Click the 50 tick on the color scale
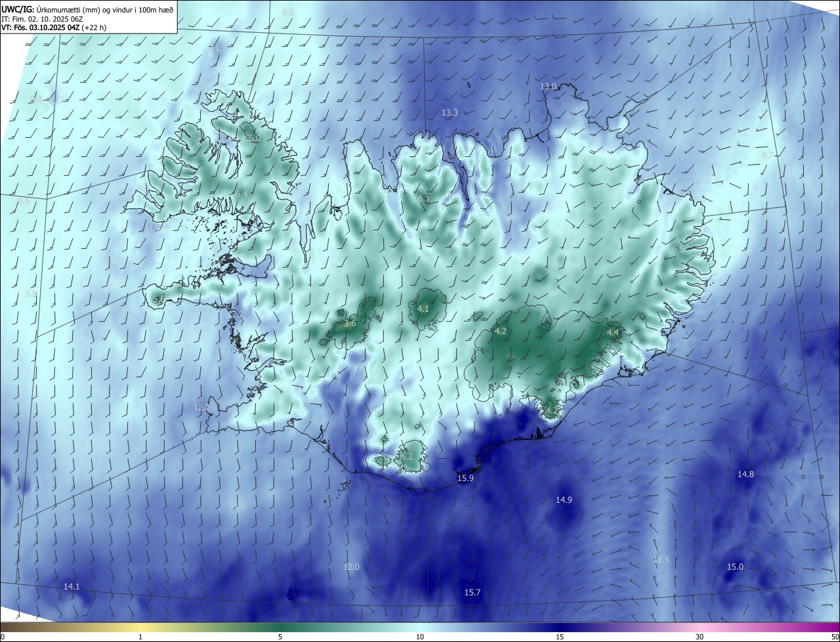This screenshot has height=642, width=840. [835, 637]
